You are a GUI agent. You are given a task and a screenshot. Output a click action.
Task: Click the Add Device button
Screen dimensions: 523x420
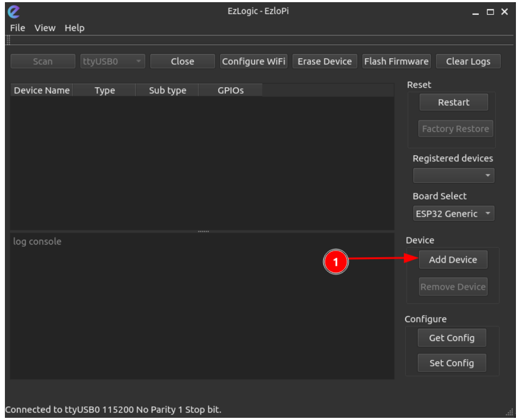point(453,259)
